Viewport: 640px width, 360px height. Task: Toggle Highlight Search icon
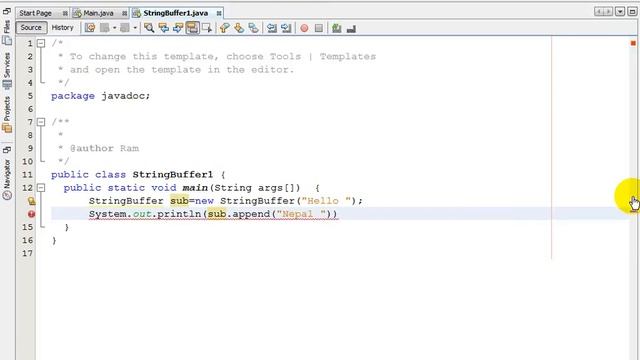[192, 28]
